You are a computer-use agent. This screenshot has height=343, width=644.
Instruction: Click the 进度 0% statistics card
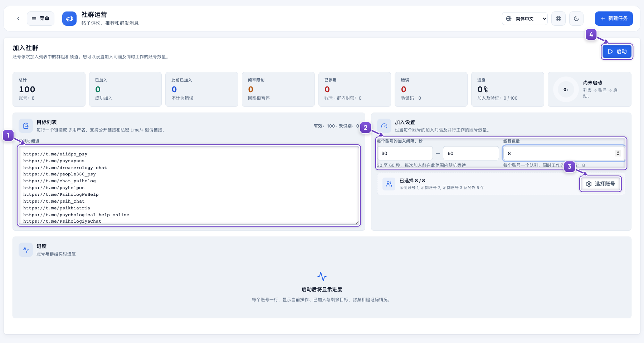point(508,89)
